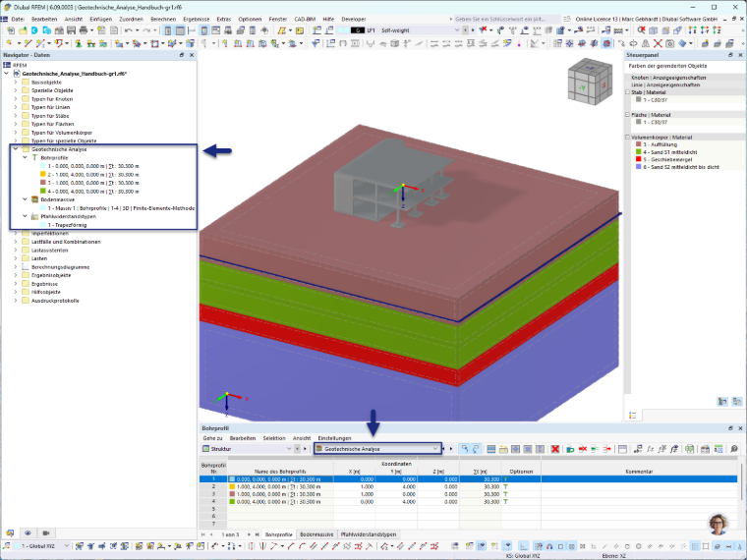Image resolution: width=747 pixels, height=560 pixels.
Task: Toggle the tables panel visibility icon in toolbar
Action: (180, 30)
